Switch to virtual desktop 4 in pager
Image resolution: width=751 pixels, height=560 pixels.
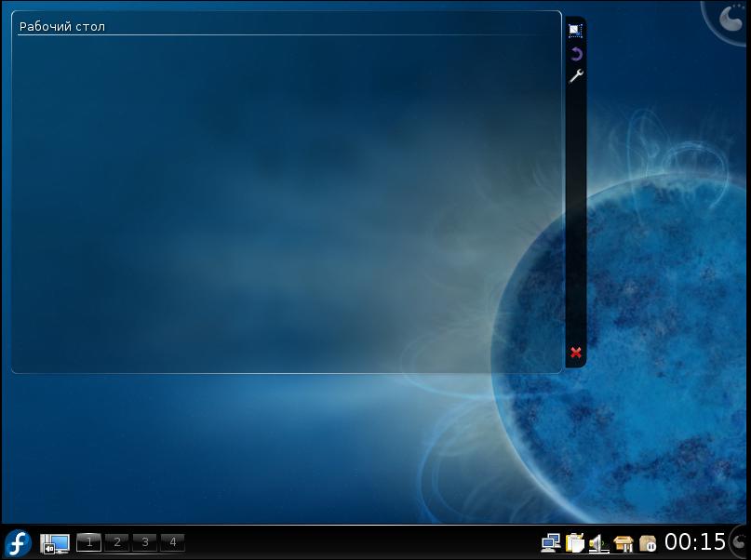click(x=173, y=542)
